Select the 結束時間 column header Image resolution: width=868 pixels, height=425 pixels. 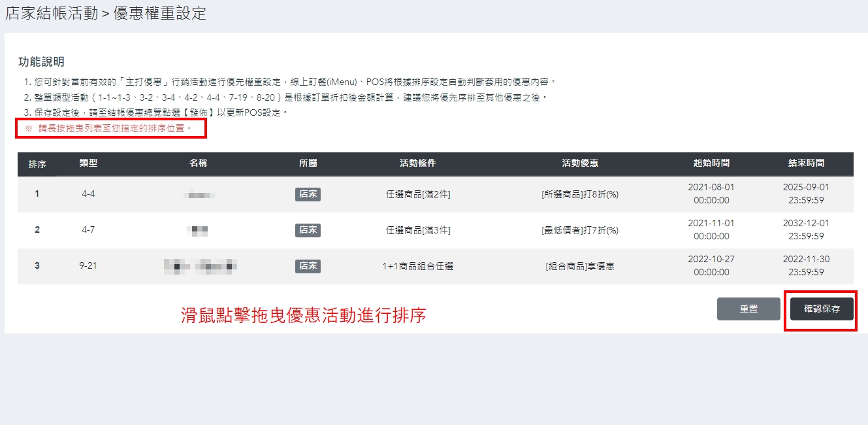(806, 163)
